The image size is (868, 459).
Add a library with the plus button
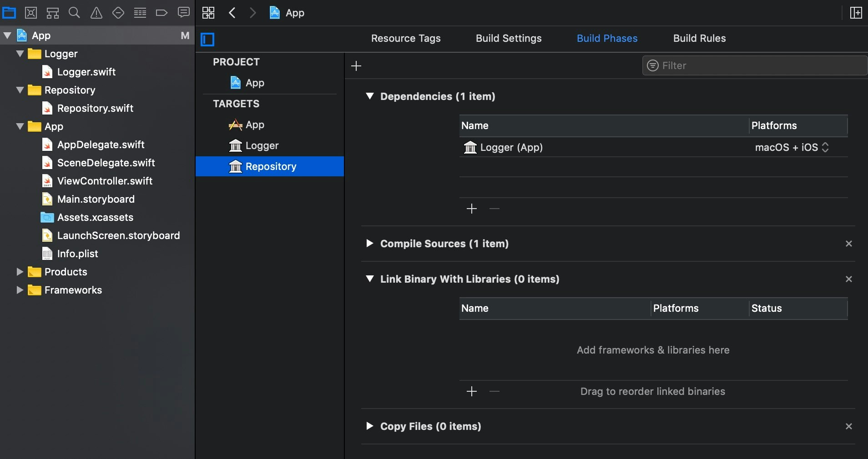[472, 391]
